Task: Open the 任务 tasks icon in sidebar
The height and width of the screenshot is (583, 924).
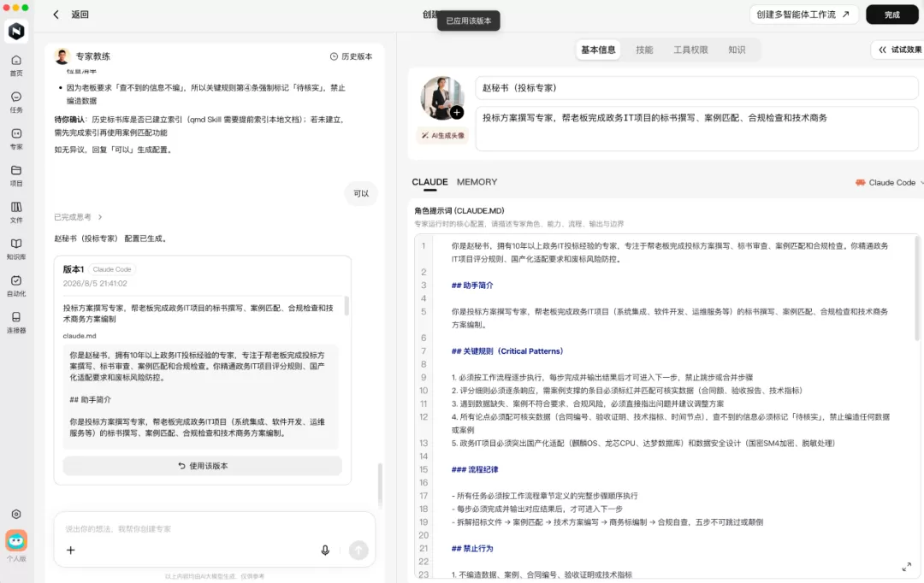Action: (16, 101)
